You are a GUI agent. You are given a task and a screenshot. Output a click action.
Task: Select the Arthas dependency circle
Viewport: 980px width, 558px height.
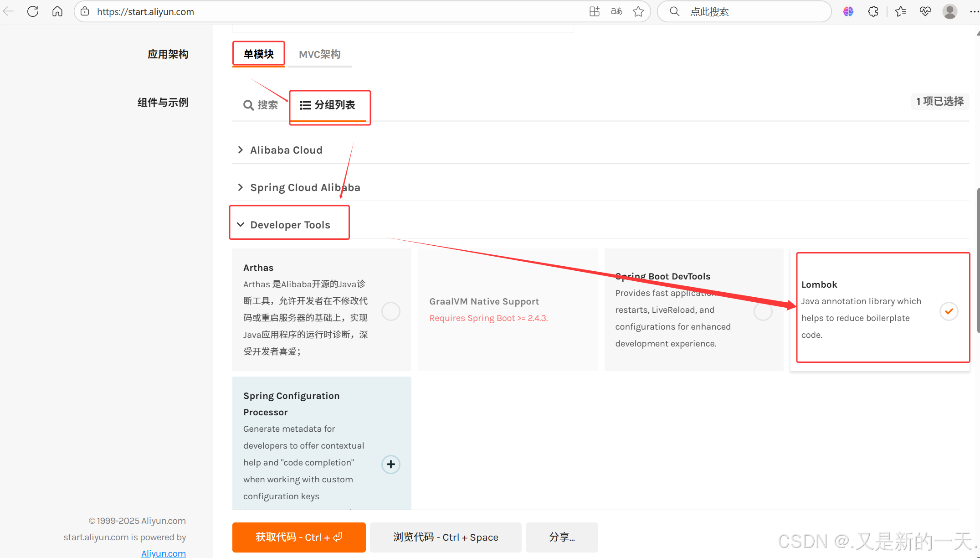(x=391, y=311)
